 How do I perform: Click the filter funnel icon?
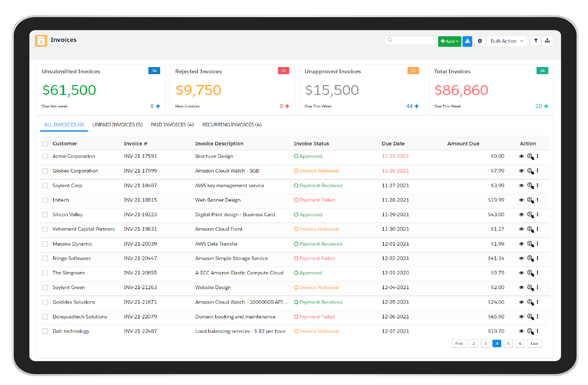(x=536, y=41)
